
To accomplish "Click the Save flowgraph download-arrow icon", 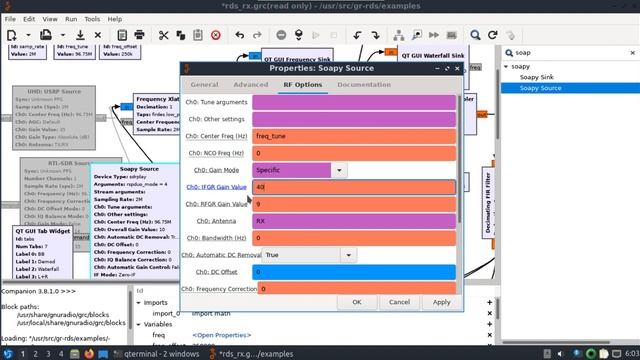I will click(80, 35).
